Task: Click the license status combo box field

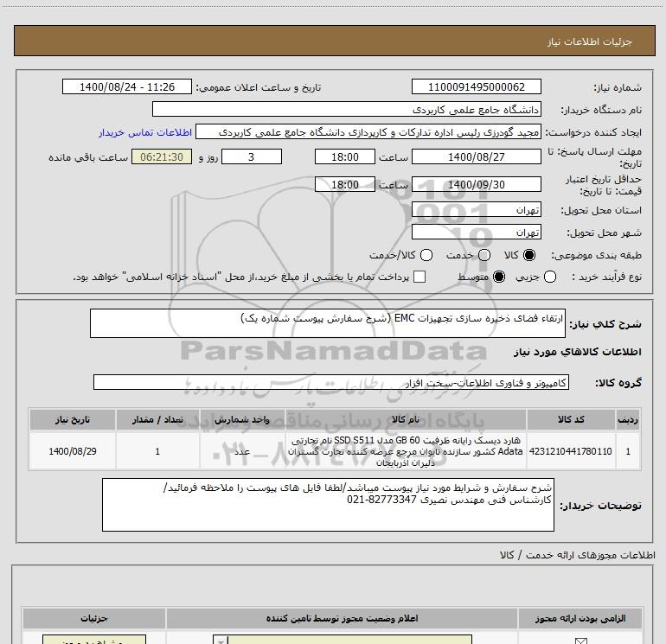Action: pos(343,640)
